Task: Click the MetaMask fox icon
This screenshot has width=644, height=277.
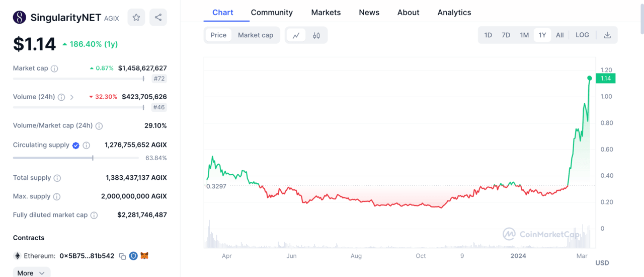Action: click(144, 256)
